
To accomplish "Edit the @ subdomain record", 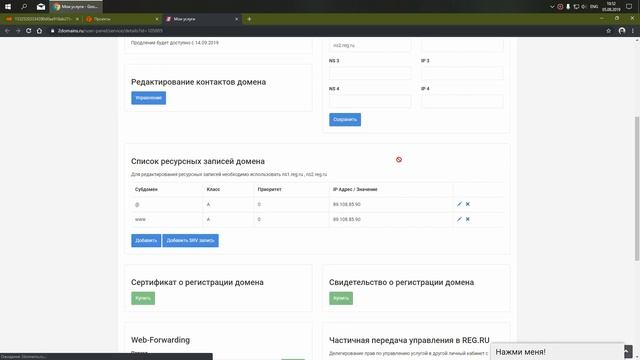I will [x=459, y=204].
